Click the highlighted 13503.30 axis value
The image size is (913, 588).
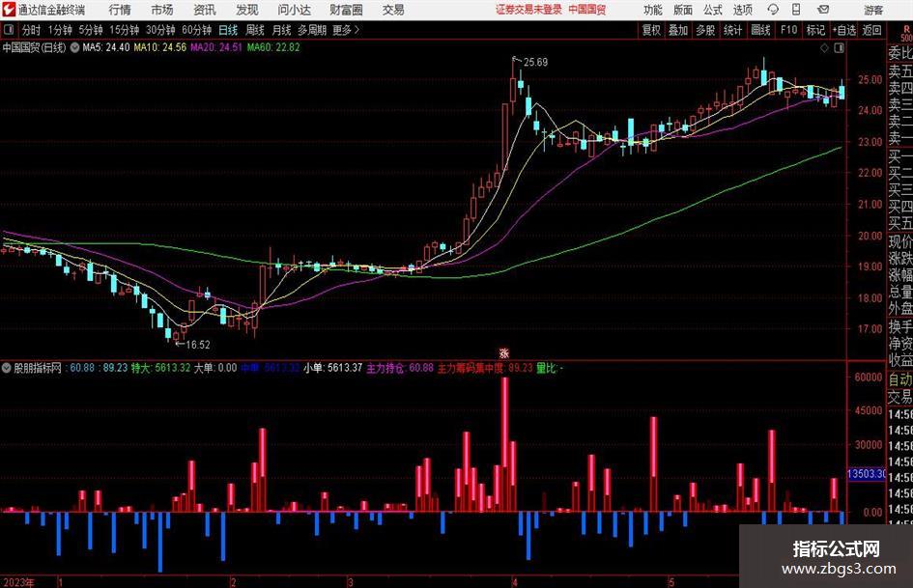867,474
